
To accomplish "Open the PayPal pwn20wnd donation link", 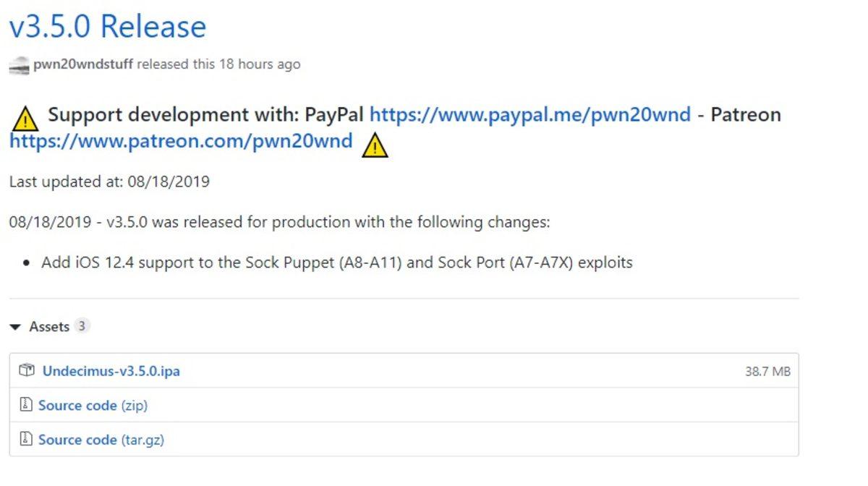I will (x=529, y=115).
